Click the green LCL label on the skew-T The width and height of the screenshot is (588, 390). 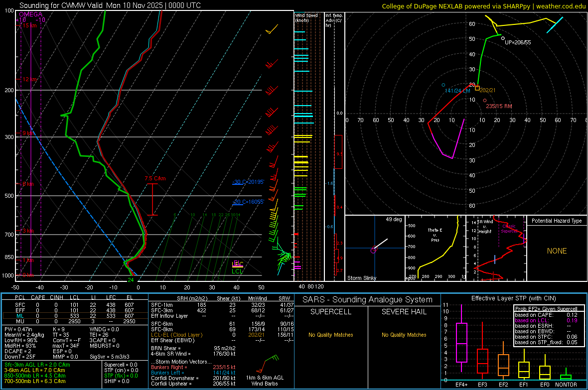(x=237, y=271)
